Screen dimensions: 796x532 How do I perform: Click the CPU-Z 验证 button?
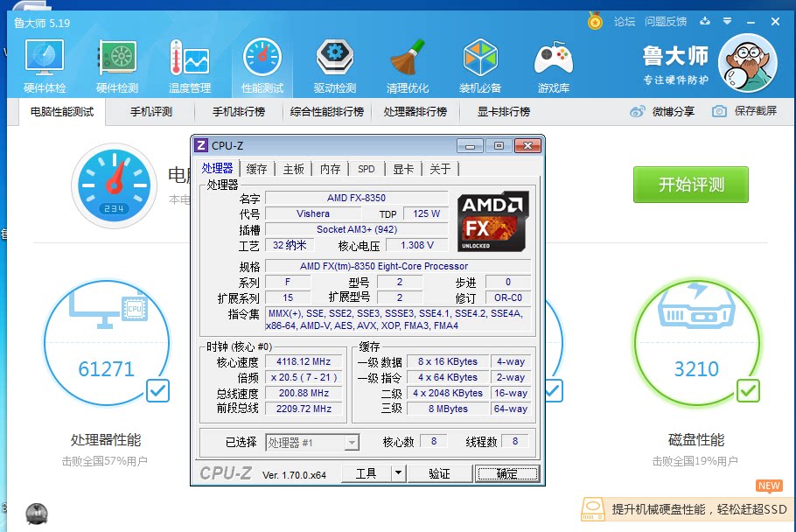click(x=440, y=473)
